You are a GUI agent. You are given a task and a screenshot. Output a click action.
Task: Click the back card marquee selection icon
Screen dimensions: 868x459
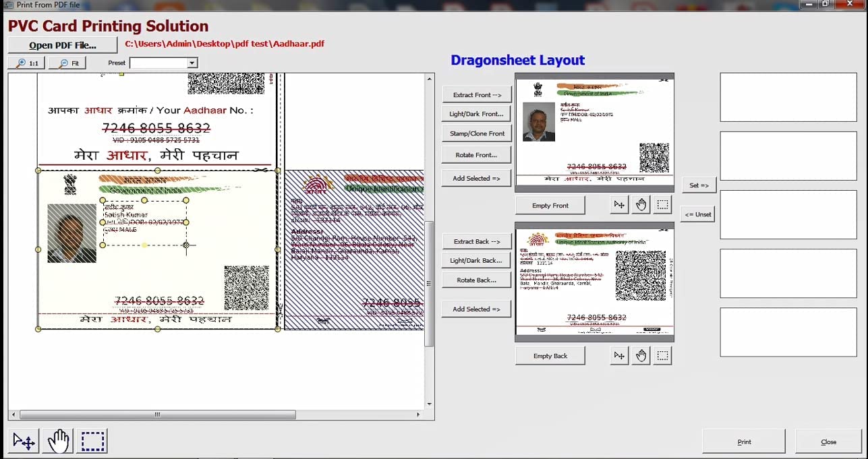pos(662,355)
